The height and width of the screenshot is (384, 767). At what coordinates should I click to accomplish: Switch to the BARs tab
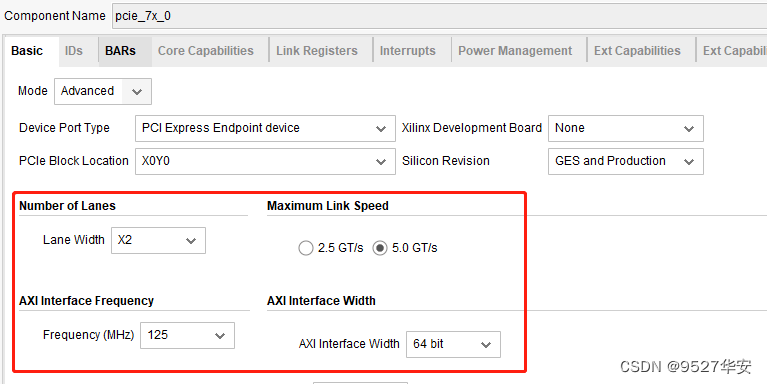click(121, 51)
